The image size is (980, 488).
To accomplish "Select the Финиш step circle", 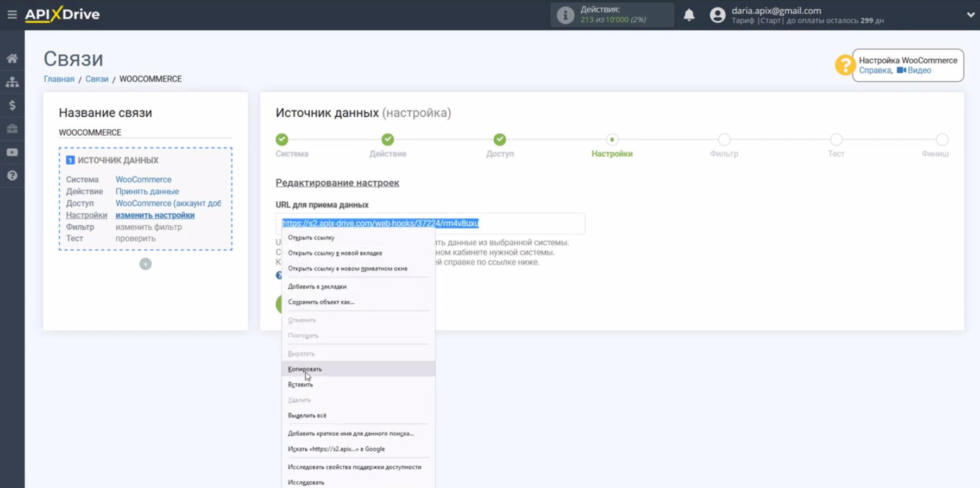I will (942, 140).
